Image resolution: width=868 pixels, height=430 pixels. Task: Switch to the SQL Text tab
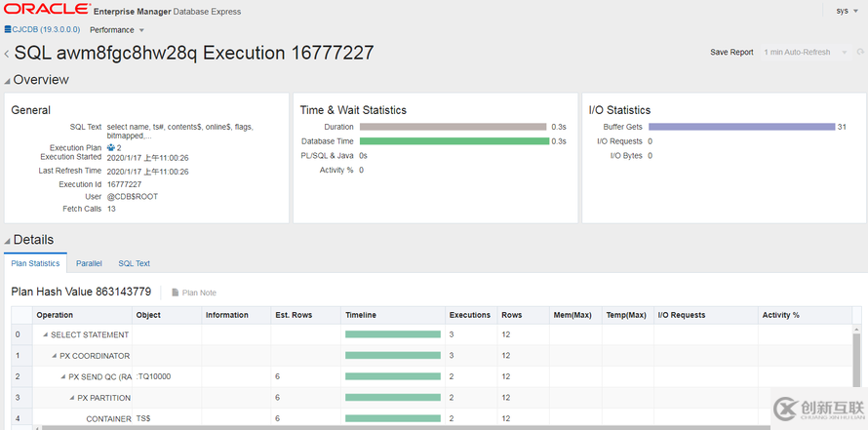(134, 263)
